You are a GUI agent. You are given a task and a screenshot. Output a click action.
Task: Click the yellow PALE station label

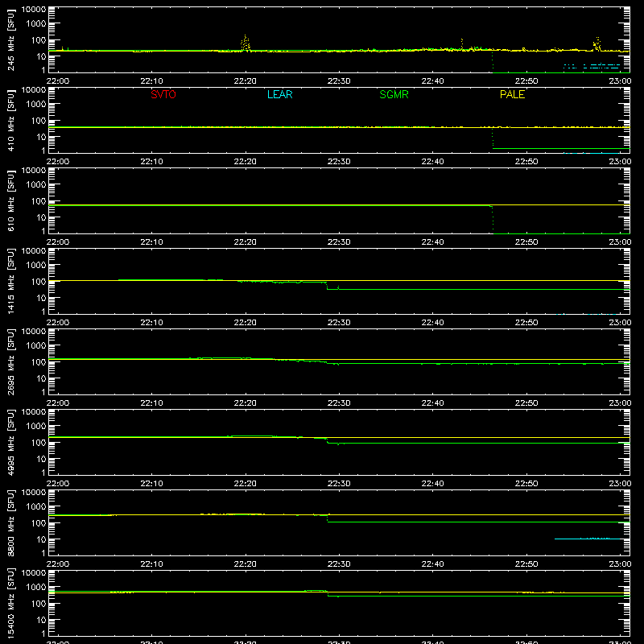point(512,94)
